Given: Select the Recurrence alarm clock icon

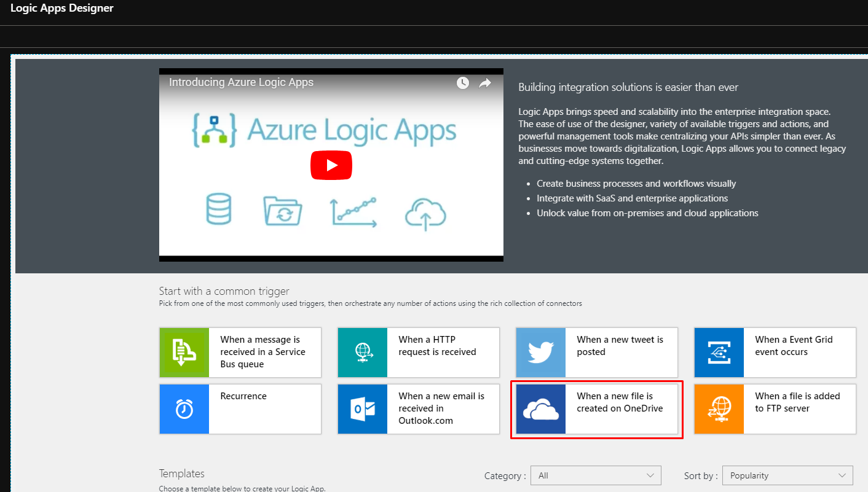Looking at the screenshot, I should 184,409.
